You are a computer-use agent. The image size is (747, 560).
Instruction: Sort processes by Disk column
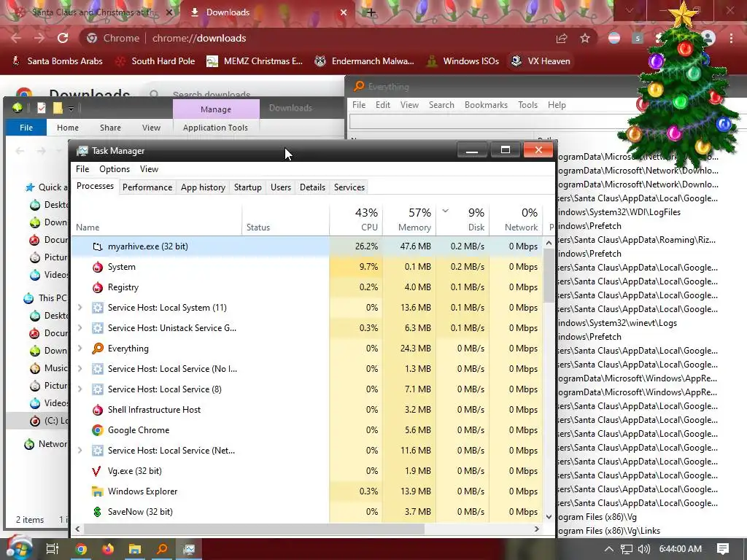462,219
